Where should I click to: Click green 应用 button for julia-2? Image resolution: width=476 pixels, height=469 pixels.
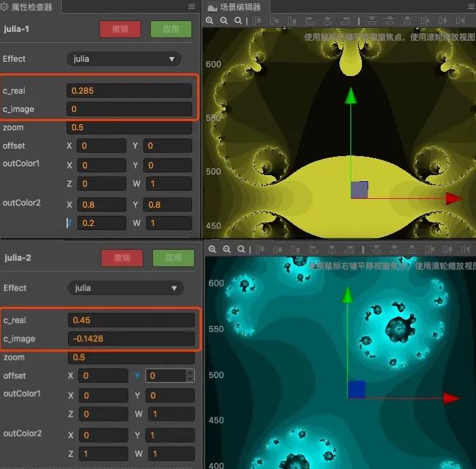(173, 258)
